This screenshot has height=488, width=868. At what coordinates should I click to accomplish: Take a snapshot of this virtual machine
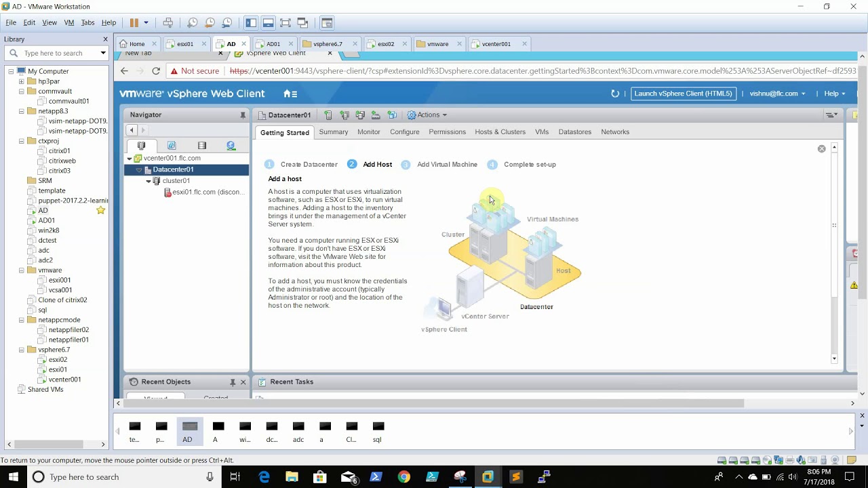coord(193,22)
